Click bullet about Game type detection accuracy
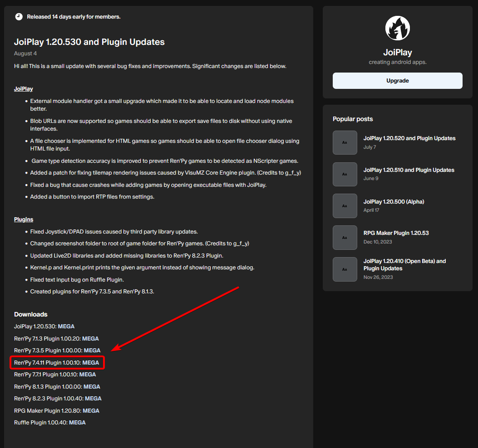 (165, 161)
